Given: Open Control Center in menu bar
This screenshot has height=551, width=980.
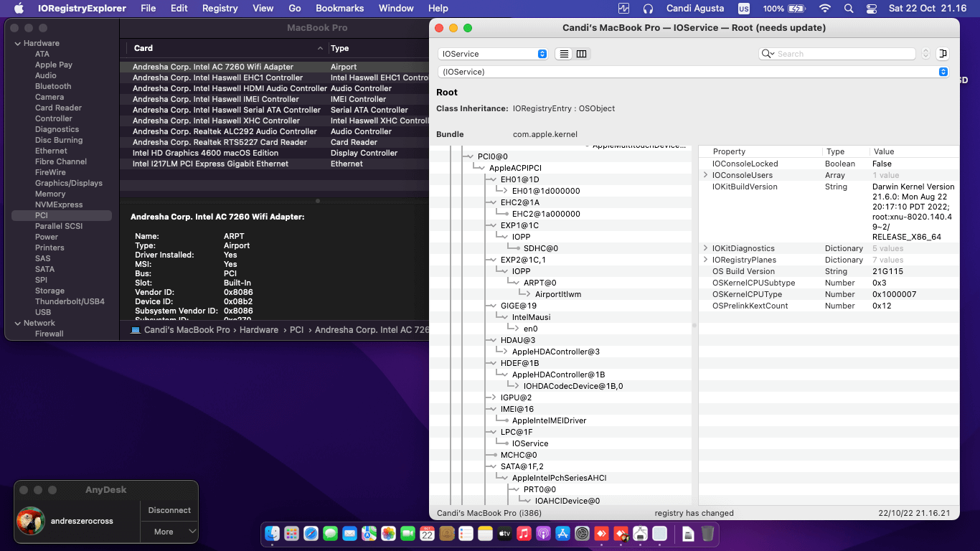Looking at the screenshot, I should (x=871, y=9).
